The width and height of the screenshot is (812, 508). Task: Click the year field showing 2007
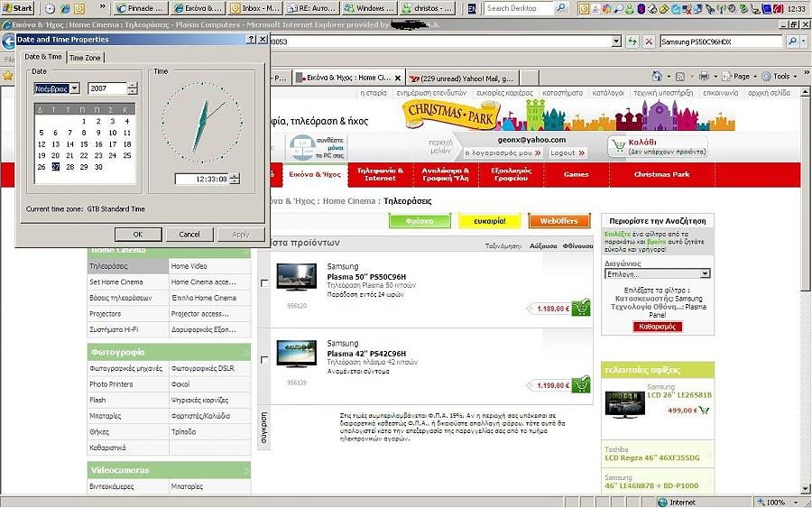106,88
